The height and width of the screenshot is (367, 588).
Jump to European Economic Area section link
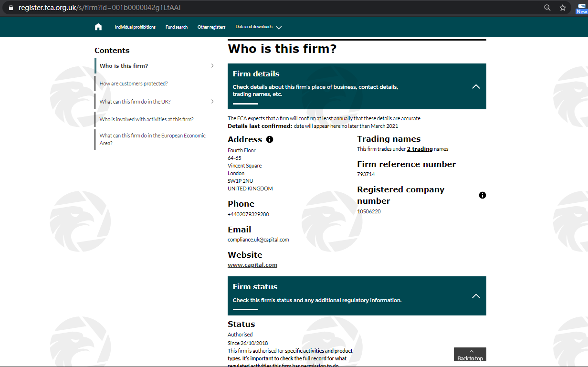point(153,139)
